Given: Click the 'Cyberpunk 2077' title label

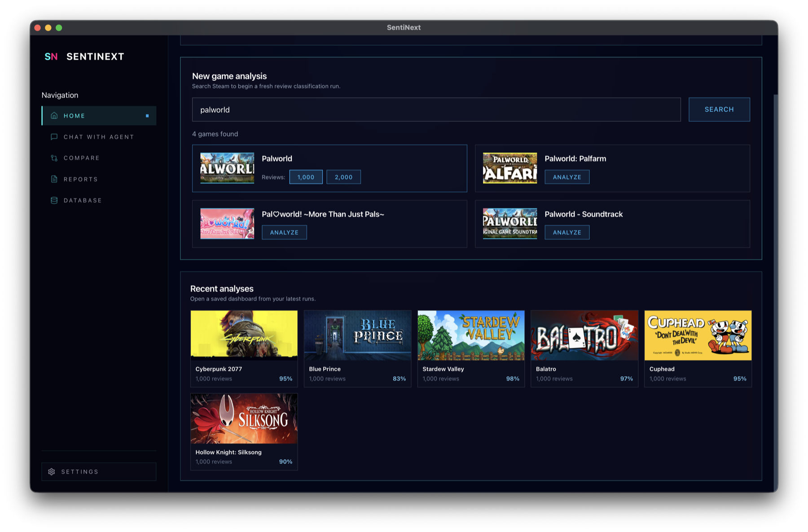Looking at the screenshot, I should [x=219, y=369].
